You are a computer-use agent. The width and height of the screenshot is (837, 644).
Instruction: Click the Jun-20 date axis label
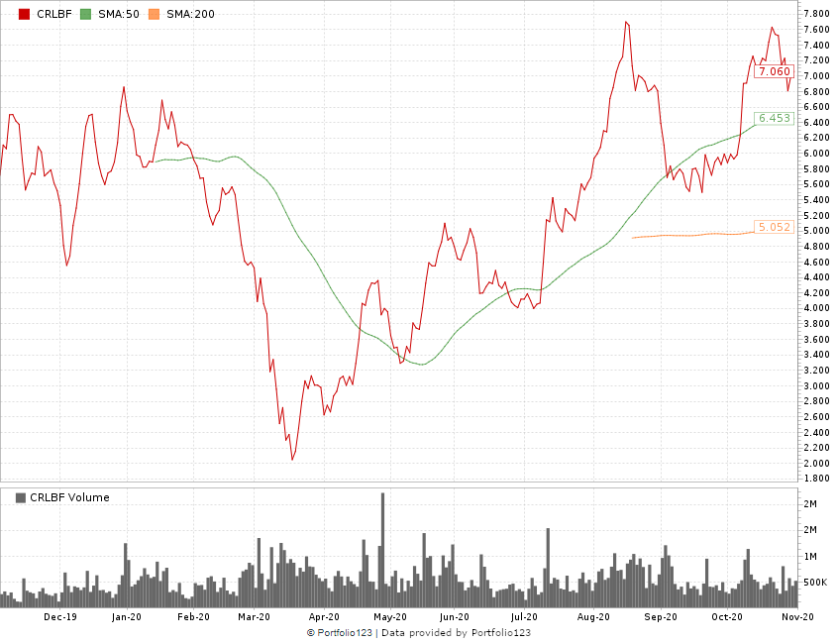pyautogui.click(x=455, y=617)
